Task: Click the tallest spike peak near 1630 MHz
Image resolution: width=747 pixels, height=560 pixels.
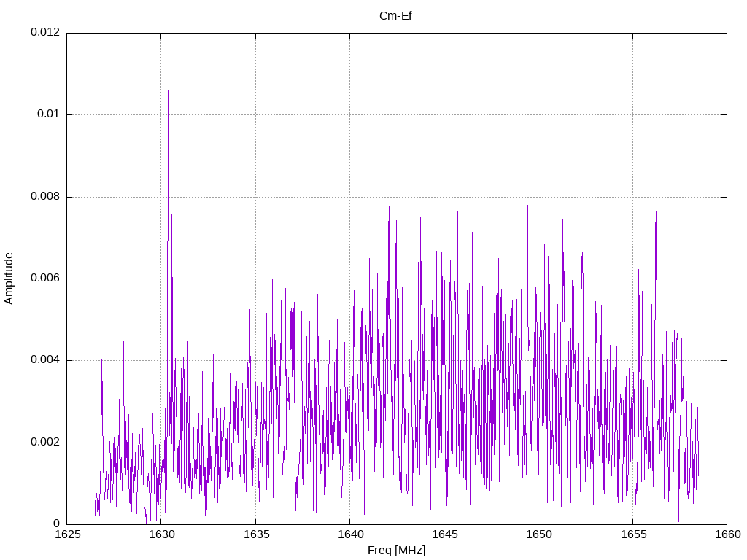Action: click(169, 91)
